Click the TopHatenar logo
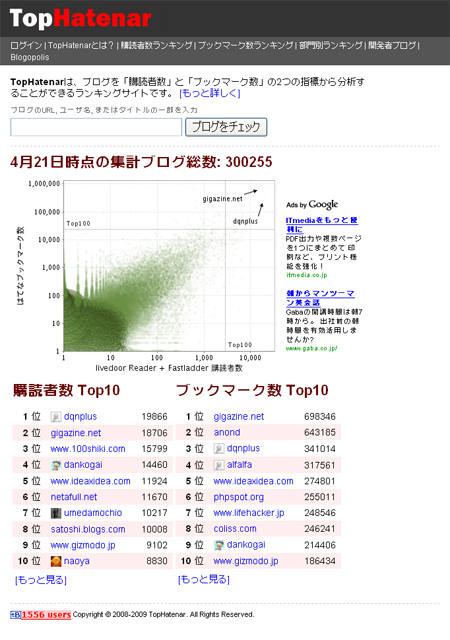The height and width of the screenshot is (640, 450). (80, 19)
